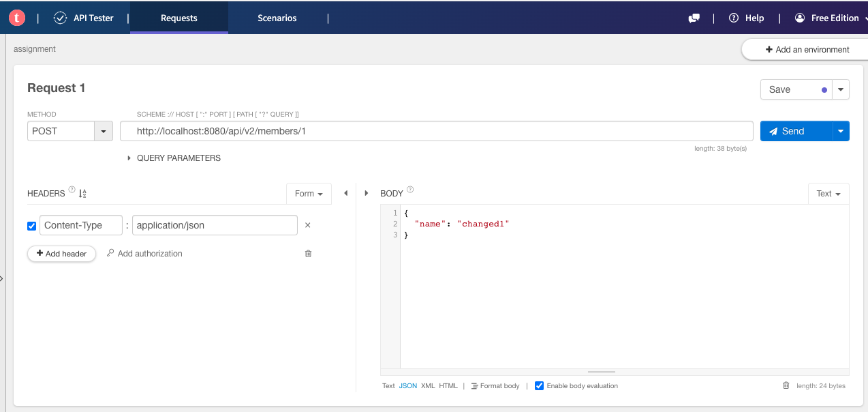Screen dimensions: 868x412
Task: Click the request URL input field
Action: click(x=436, y=131)
